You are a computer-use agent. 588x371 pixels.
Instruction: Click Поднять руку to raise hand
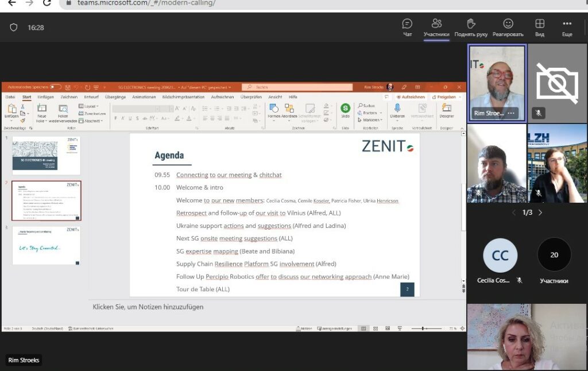pyautogui.click(x=471, y=27)
